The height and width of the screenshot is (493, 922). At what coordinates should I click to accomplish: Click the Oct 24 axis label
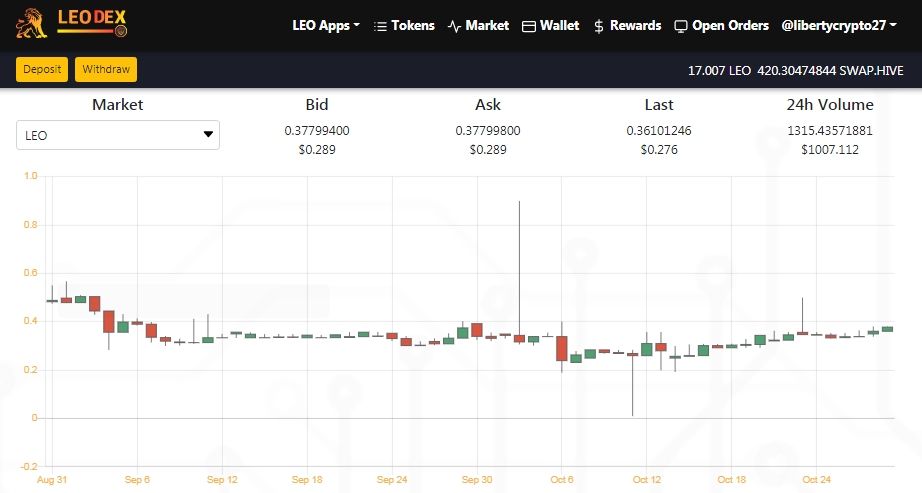point(817,479)
